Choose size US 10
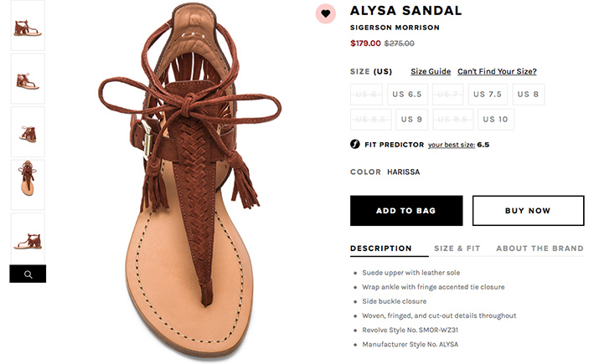This screenshot has width=594, height=364. point(496,120)
